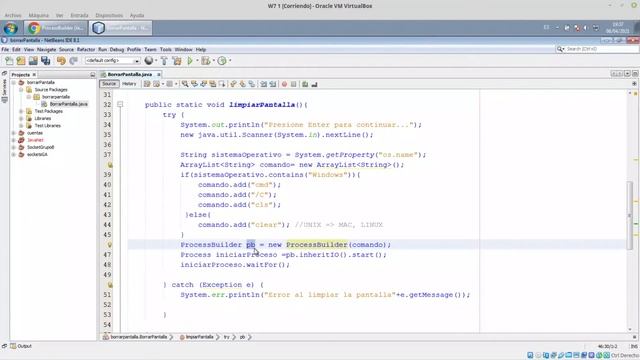This screenshot has height=360, width=640.
Task: Click the New Project toolbar icon
Action: coord(21,61)
